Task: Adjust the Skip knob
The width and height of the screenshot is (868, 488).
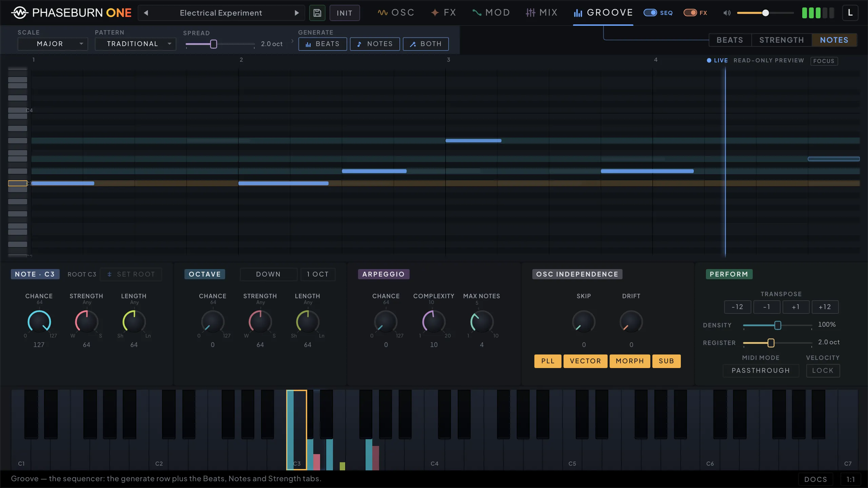Action: [584, 321]
